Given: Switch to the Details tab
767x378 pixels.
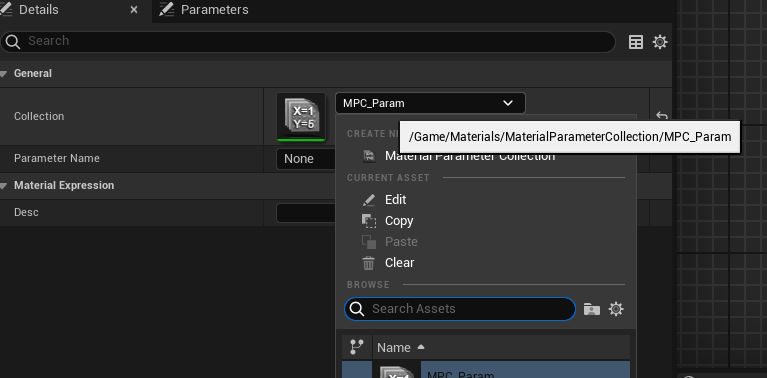Looking at the screenshot, I should [38, 10].
